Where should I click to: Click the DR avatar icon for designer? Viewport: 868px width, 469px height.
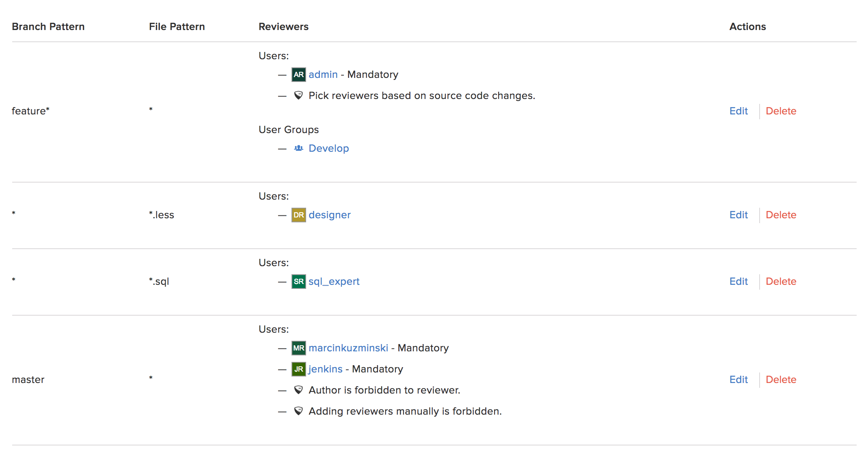pyautogui.click(x=298, y=215)
